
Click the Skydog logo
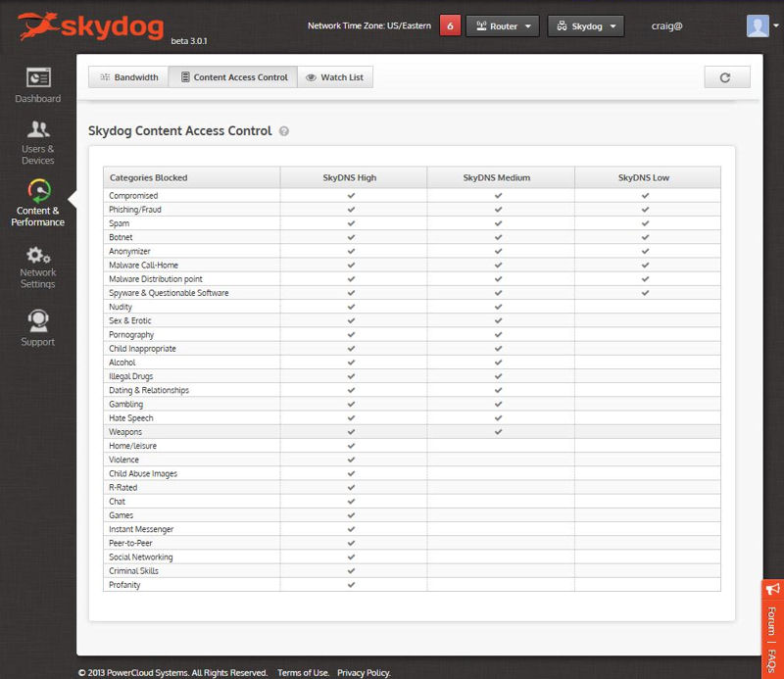click(x=90, y=26)
